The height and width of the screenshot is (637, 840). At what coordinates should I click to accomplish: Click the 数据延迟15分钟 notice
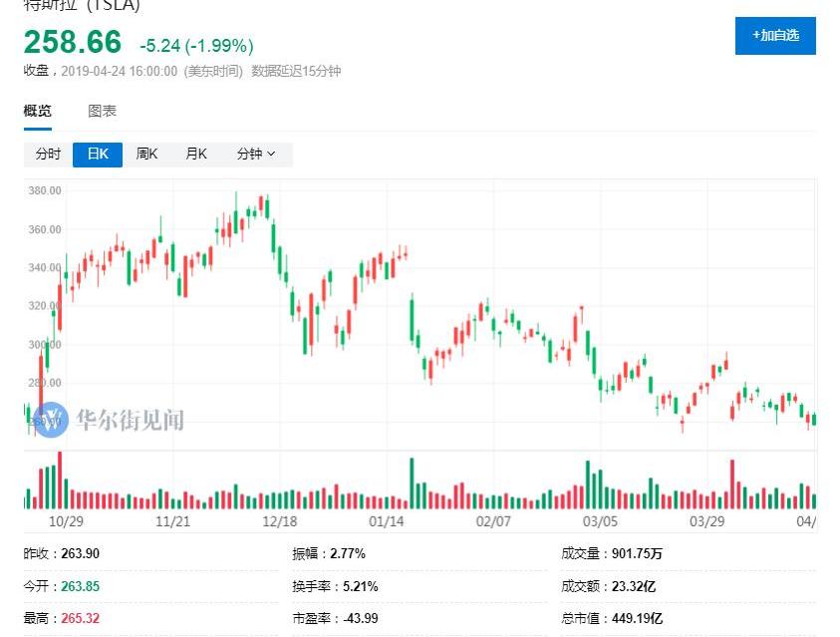coord(296,71)
